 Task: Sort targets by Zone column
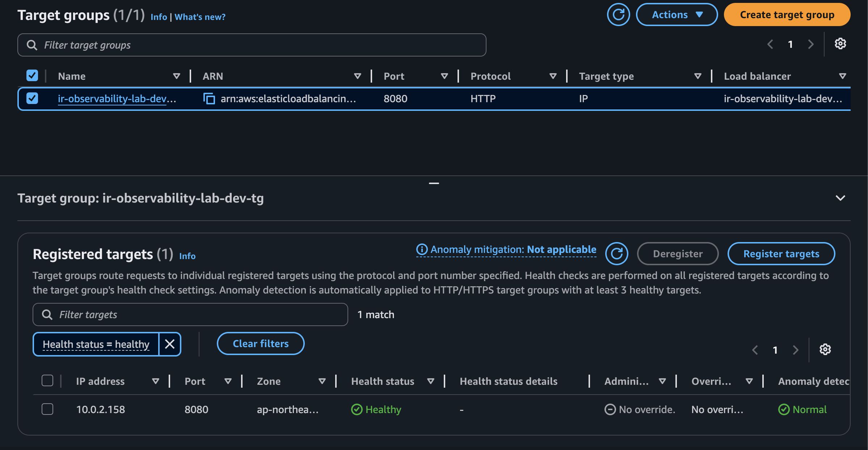coord(322,381)
